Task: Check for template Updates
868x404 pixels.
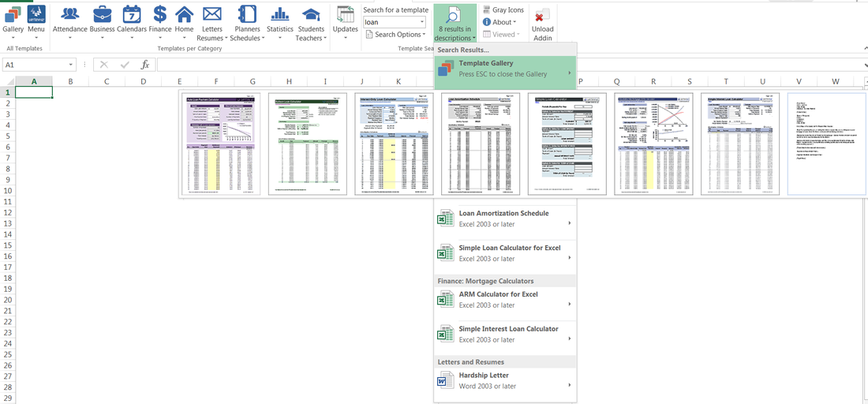Action: coord(346,23)
